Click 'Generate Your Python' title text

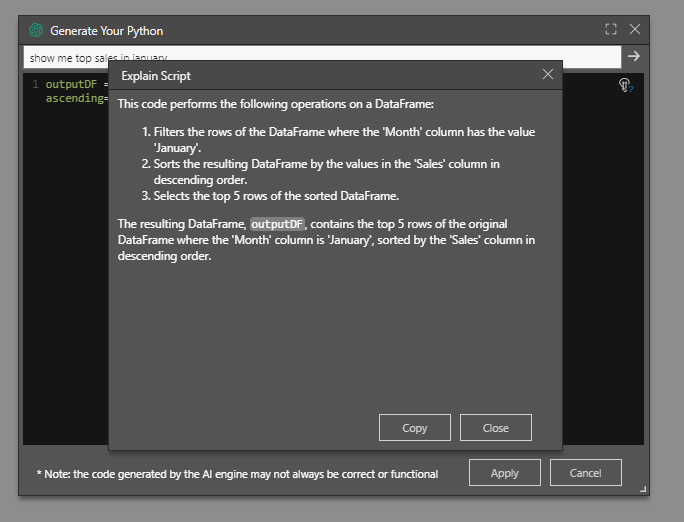106,31
